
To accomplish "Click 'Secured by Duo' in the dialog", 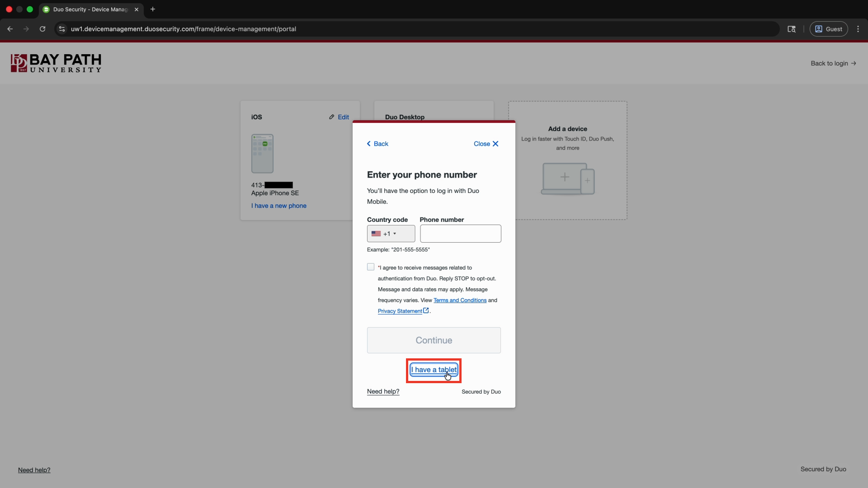I will coord(481,392).
